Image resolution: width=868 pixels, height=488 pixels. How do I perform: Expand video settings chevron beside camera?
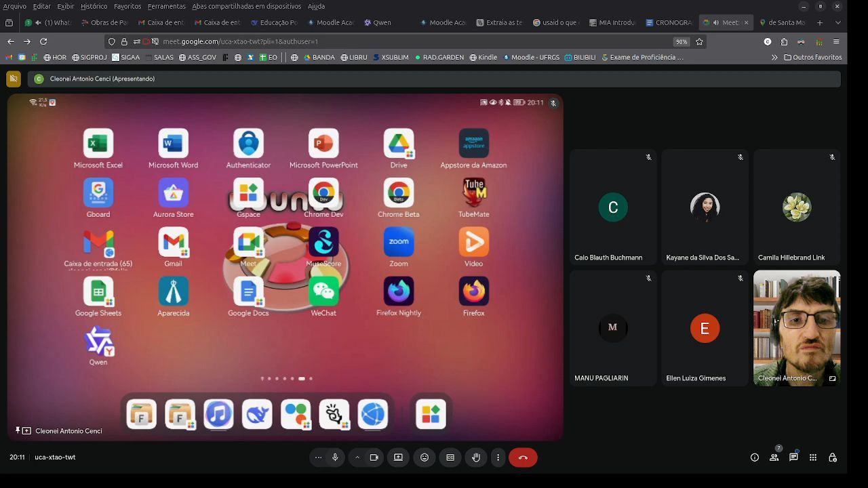tap(357, 457)
